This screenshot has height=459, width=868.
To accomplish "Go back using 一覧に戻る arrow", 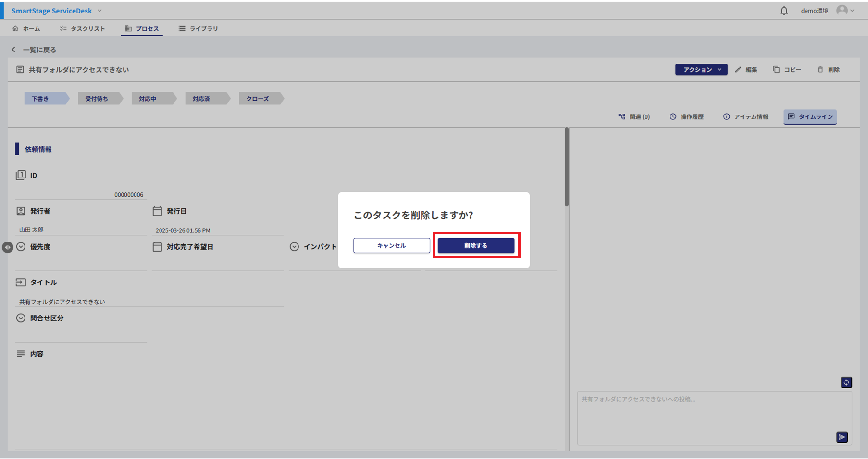I will (14, 50).
